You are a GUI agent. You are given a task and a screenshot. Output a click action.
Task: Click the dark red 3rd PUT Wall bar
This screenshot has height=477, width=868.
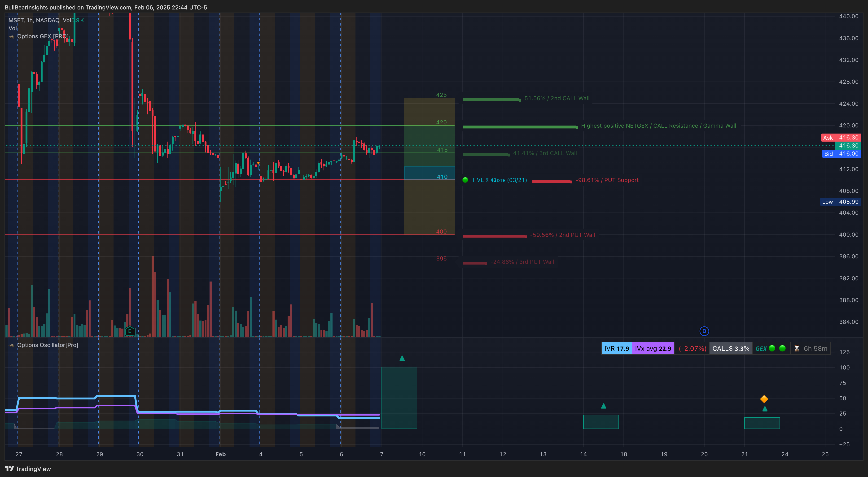(x=474, y=263)
